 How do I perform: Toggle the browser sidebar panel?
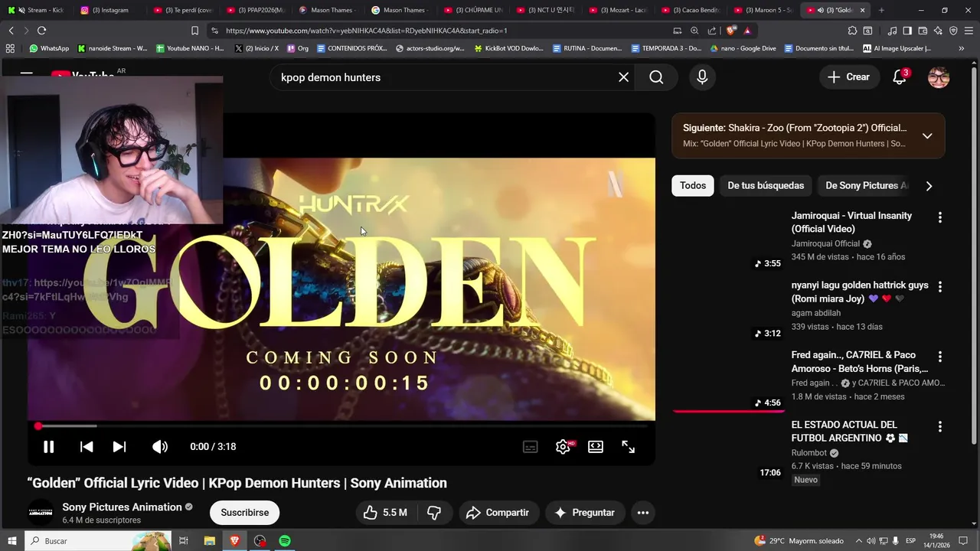[x=907, y=31]
